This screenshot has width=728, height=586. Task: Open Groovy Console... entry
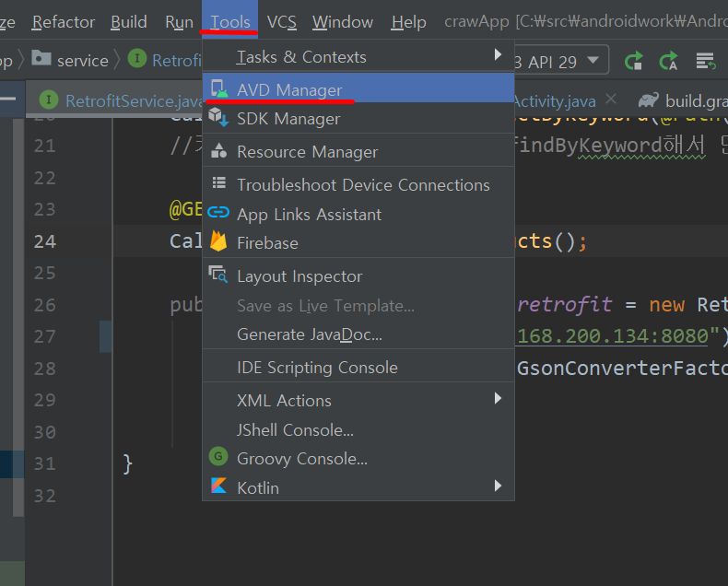[x=358, y=459]
